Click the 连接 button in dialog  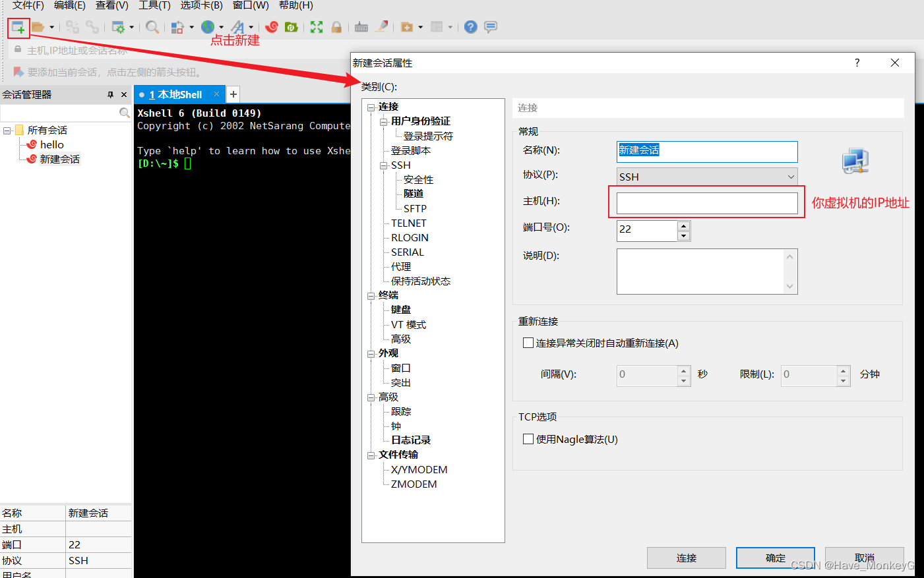pos(687,558)
